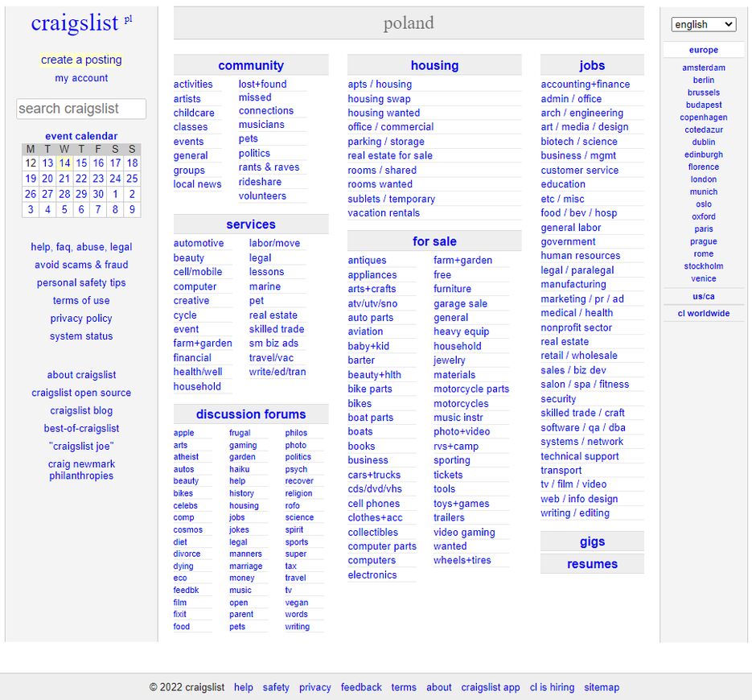Expand the cl worldwide region

point(704,313)
